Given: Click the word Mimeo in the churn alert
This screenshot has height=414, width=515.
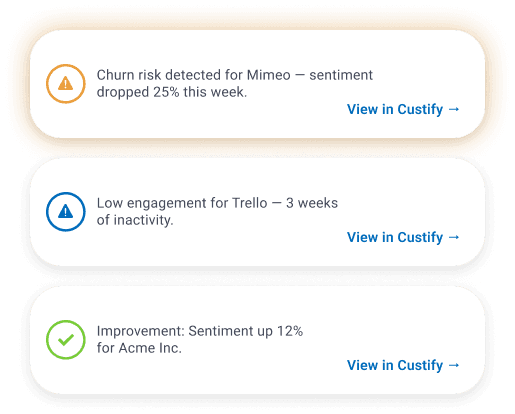Looking at the screenshot, I should tap(269, 75).
